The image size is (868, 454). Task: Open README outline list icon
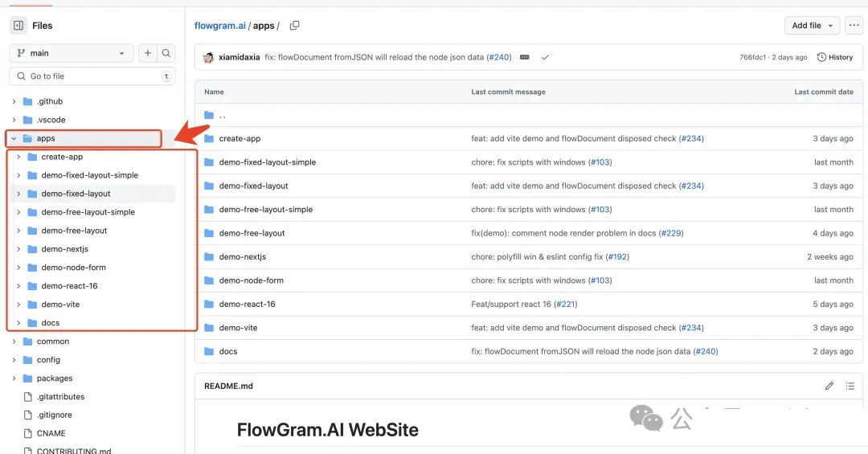(850, 386)
